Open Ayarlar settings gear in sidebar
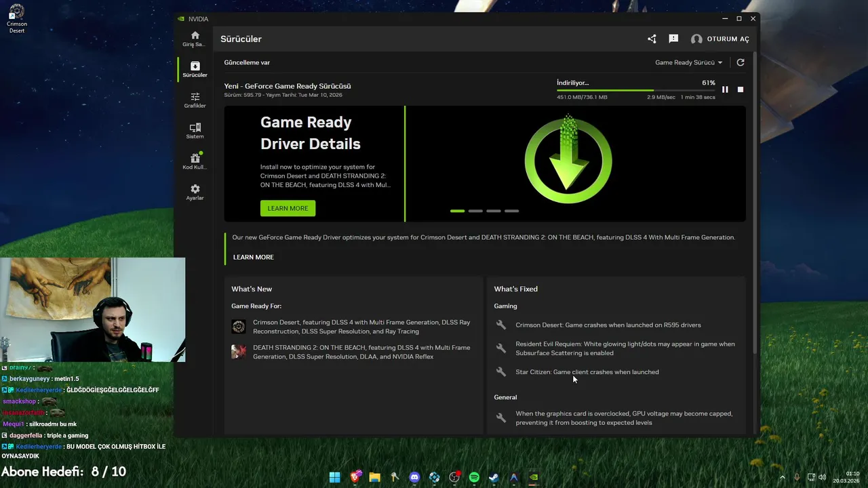This screenshot has height=488, width=868. (195, 192)
